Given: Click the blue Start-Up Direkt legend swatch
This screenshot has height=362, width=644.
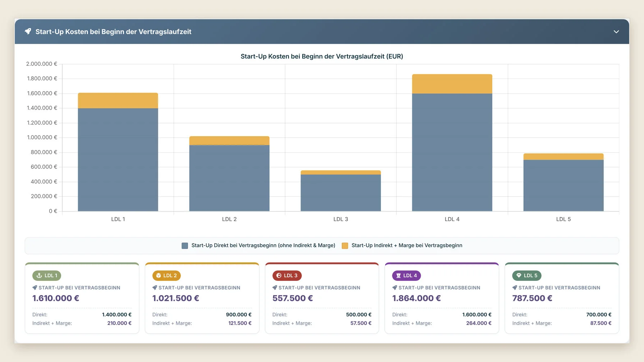Looking at the screenshot, I should pyautogui.click(x=185, y=246).
